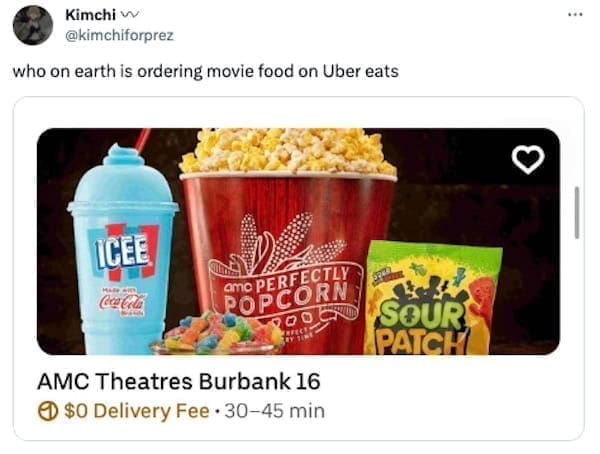Viewport: 600px width, 454px height.
Task: Click the popcorn piled on top
Action: pos(287,152)
